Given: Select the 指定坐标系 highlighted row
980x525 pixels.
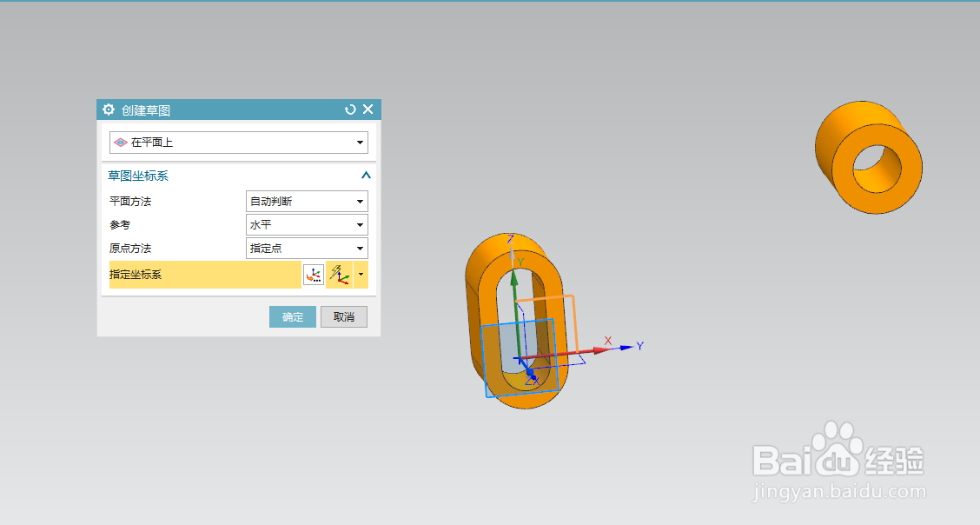Looking at the screenshot, I should tap(205, 275).
